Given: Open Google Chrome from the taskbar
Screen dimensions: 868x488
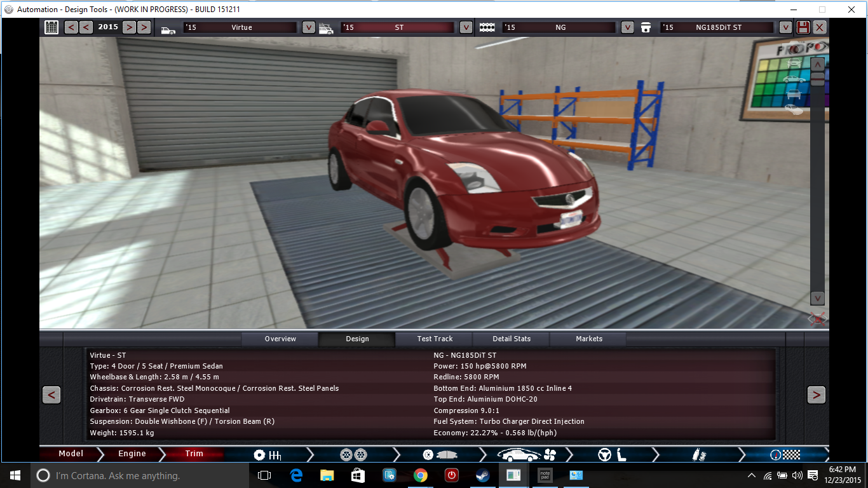Looking at the screenshot, I should [x=420, y=475].
